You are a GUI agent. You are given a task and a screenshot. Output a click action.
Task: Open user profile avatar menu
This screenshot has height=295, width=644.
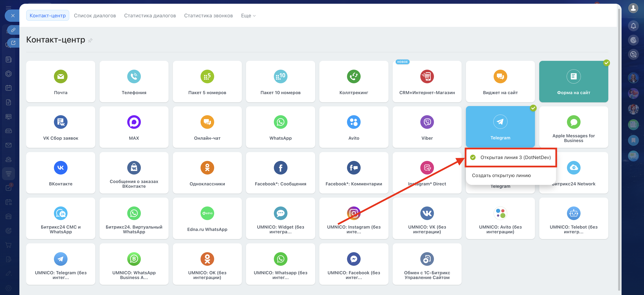(x=633, y=8)
